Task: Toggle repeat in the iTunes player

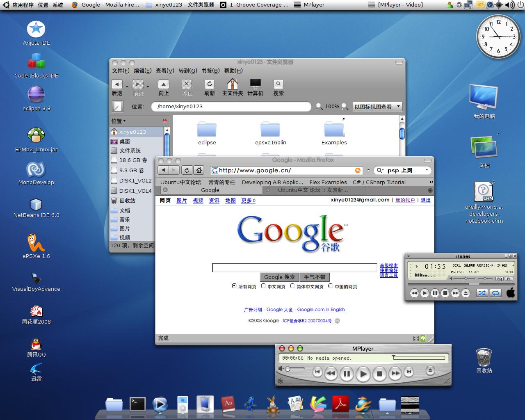Action: pos(495,293)
